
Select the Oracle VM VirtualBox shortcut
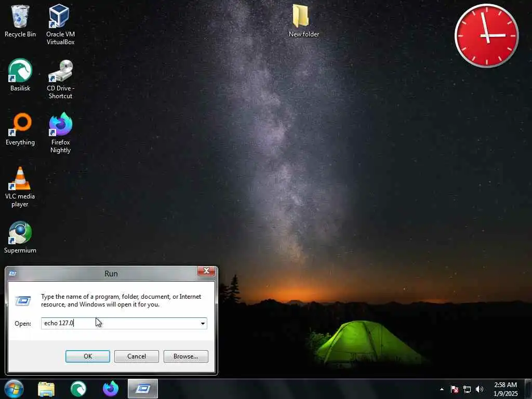point(60,24)
